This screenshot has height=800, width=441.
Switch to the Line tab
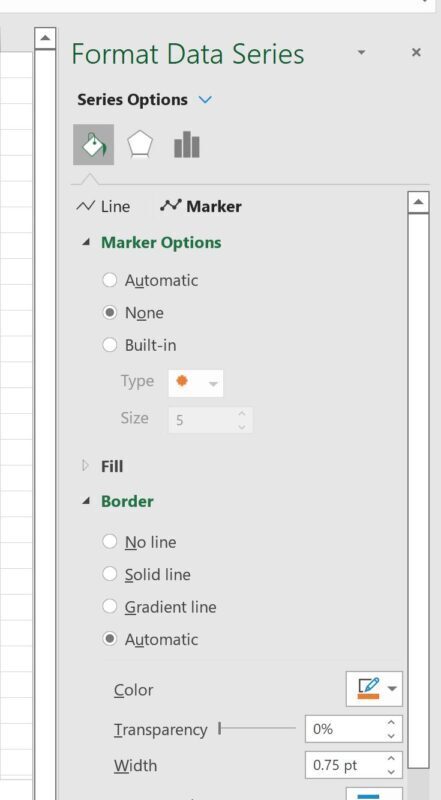[103, 206]
